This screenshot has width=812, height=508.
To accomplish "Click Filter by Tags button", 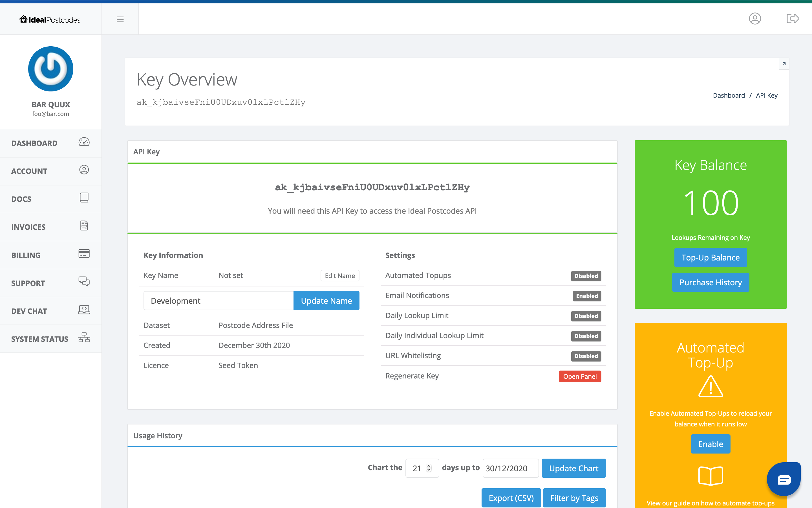I will click(574, 498).
